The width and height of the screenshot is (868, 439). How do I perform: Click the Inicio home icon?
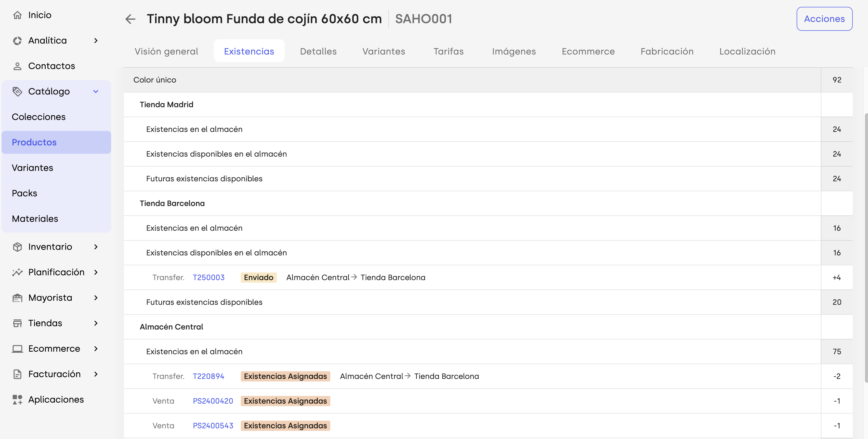pyautogui.click(x=17, y=15)
